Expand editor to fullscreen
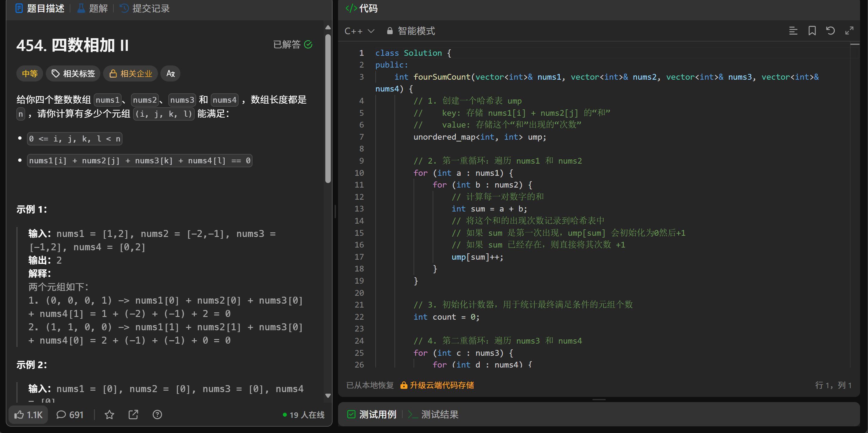 [849, 31]
